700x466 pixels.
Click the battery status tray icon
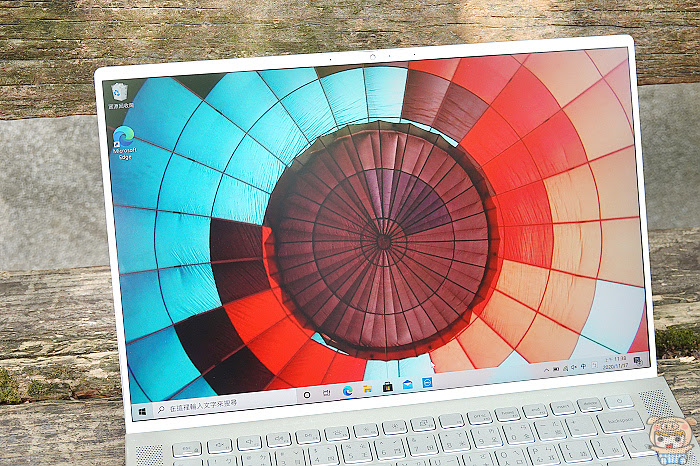point(556,369)
